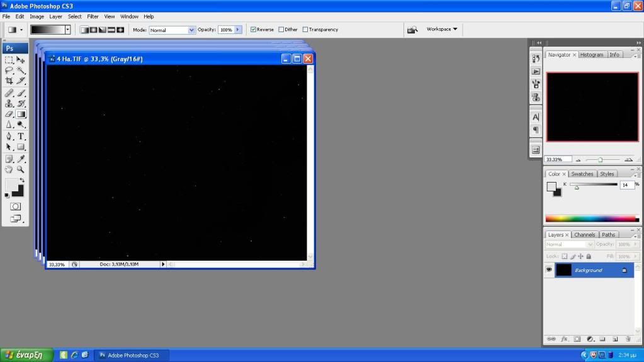
Task: Choose the Lasso tool
Action: (x=9, y=71)
